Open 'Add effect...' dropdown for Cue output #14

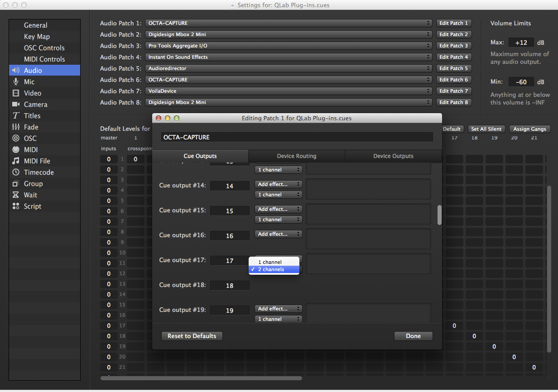tap(278, 184)
